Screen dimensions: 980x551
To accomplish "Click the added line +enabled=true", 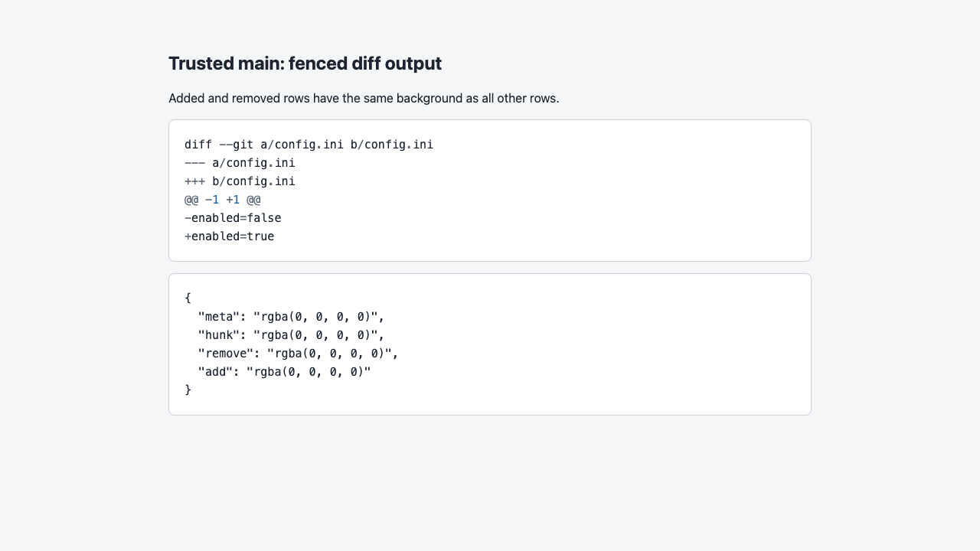I will point(229,236).
